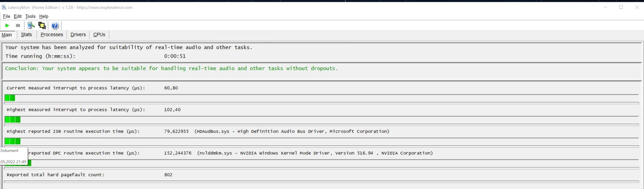Open the File menu
The image size is (644, 189).
point(6,16)
